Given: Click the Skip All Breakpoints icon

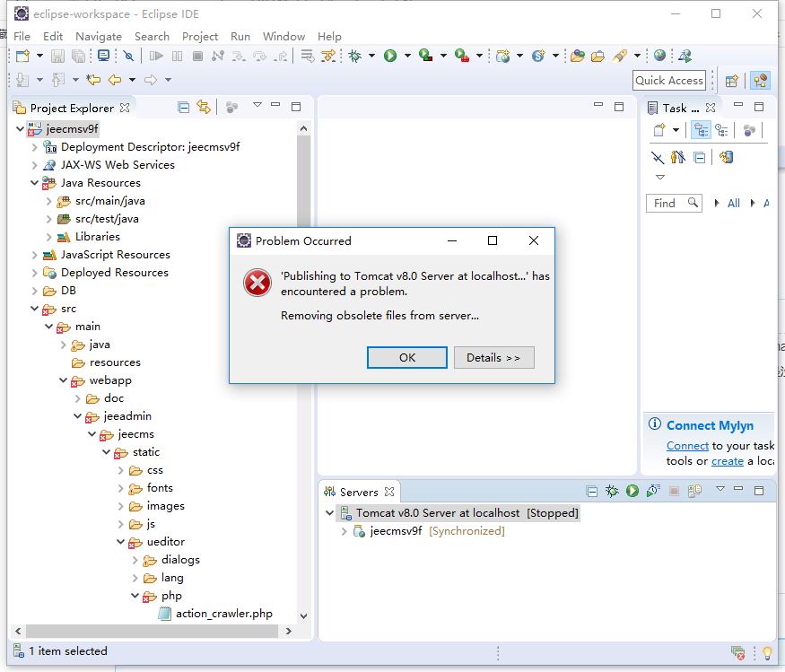Looking at the screenshot, I should (x=128, y=57).
